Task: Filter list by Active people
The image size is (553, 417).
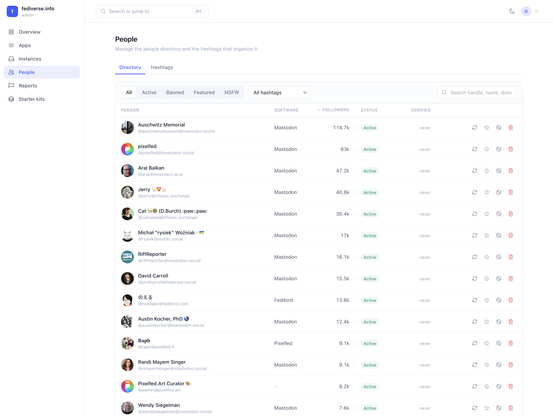Action: point(149,92)
